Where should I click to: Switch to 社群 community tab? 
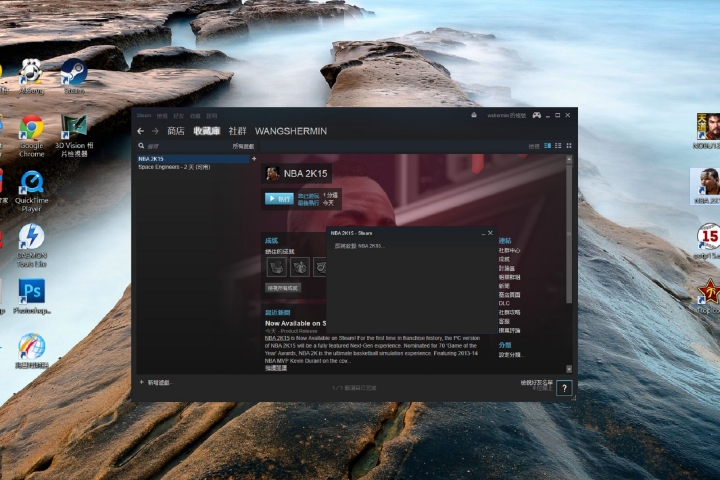(x=237, y=131)
